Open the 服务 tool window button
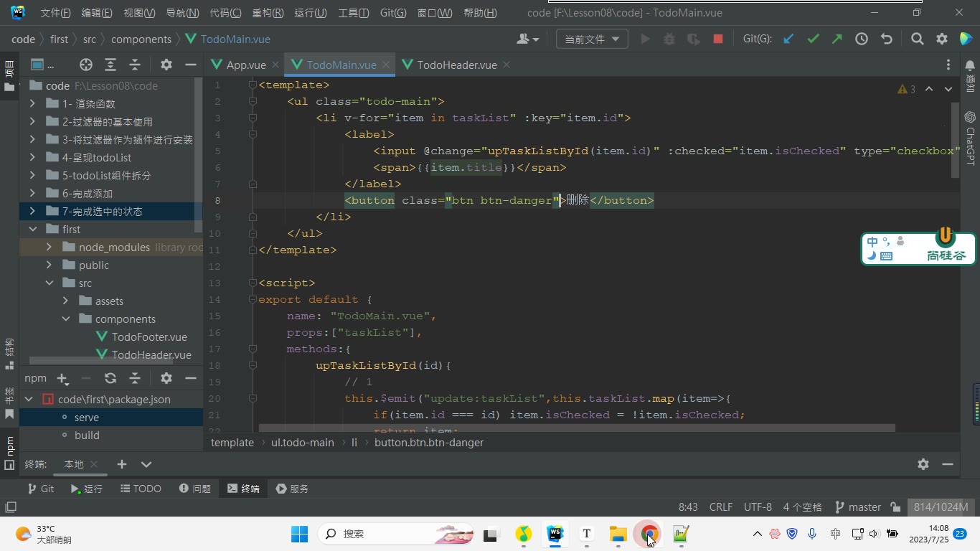This screenshot has width=980, height=551. pos(292,489)
